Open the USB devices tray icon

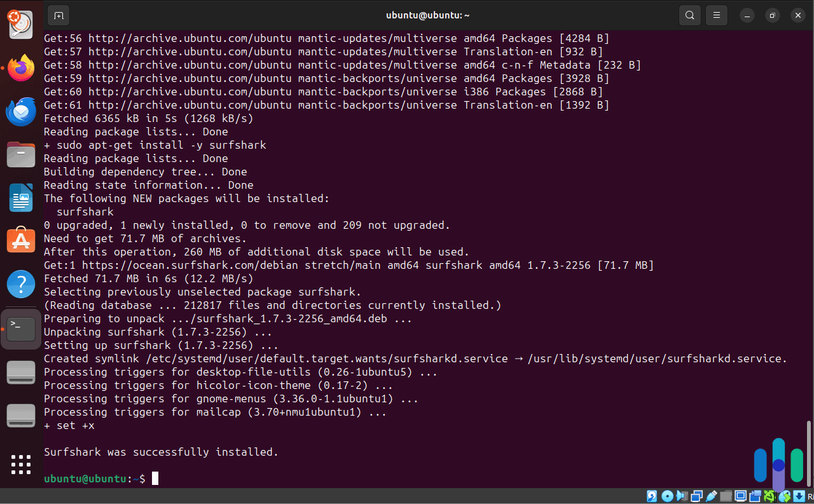[711, 496]
